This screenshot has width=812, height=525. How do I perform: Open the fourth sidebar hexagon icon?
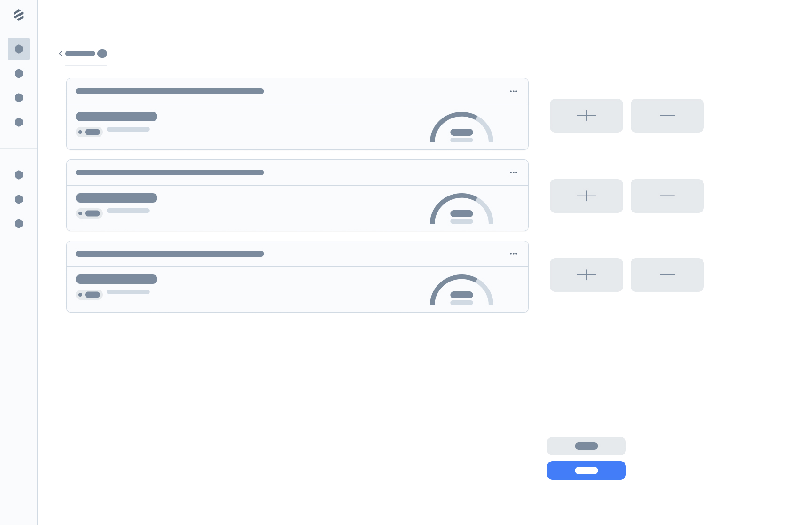[19, 122]
